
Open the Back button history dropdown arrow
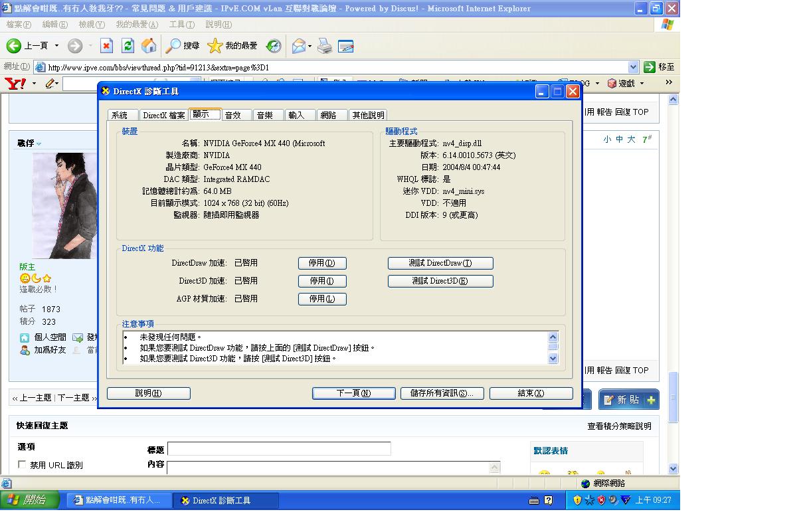click(56, 46)
